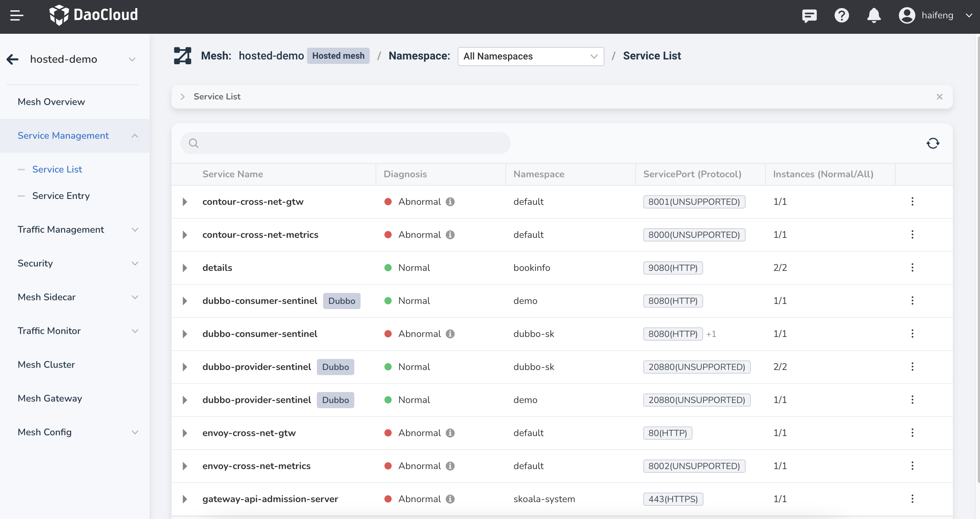Screen dimensions: 980x519
Task: Open the notifications bell
Action: pos(874,16)
